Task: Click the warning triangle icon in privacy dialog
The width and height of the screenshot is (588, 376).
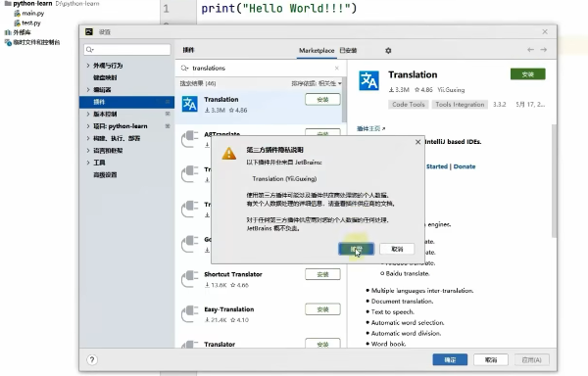Action: click(x=228, y=154)
